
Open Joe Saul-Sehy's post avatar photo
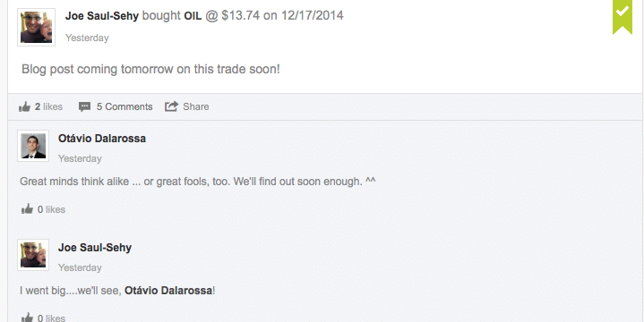pos(36,27)
